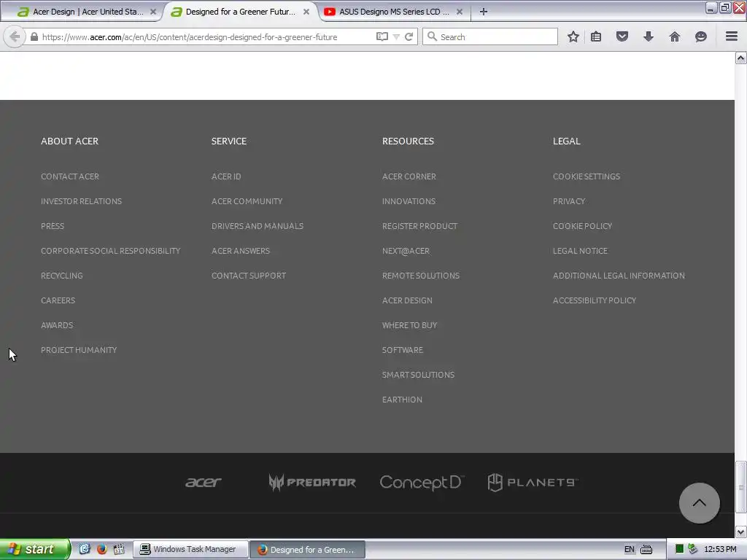Open Drivers and Manuals link

(x=258, y=226)
